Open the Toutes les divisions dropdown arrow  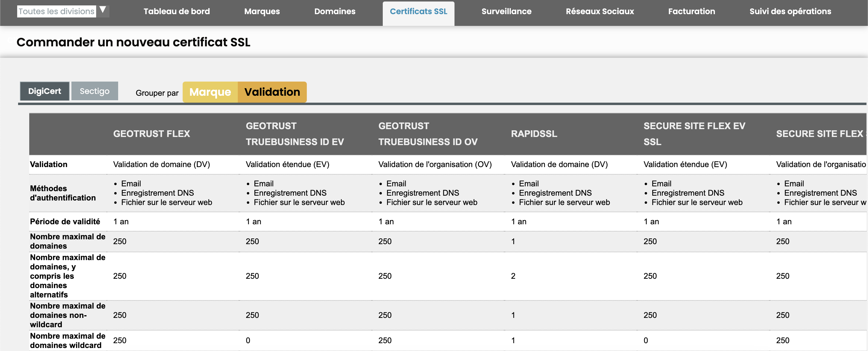coord(103,11)
